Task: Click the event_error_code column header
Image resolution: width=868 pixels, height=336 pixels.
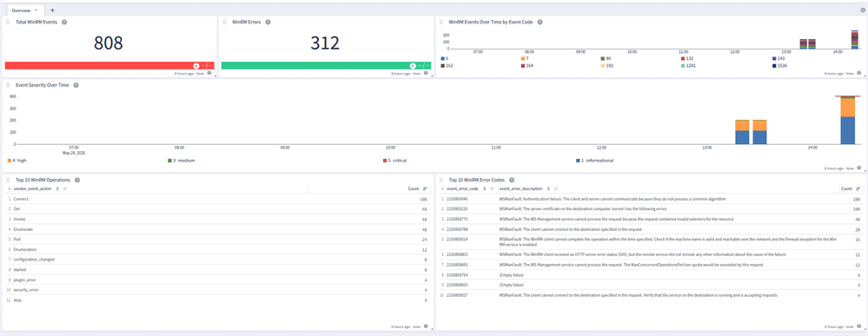Action: (462, 188)
